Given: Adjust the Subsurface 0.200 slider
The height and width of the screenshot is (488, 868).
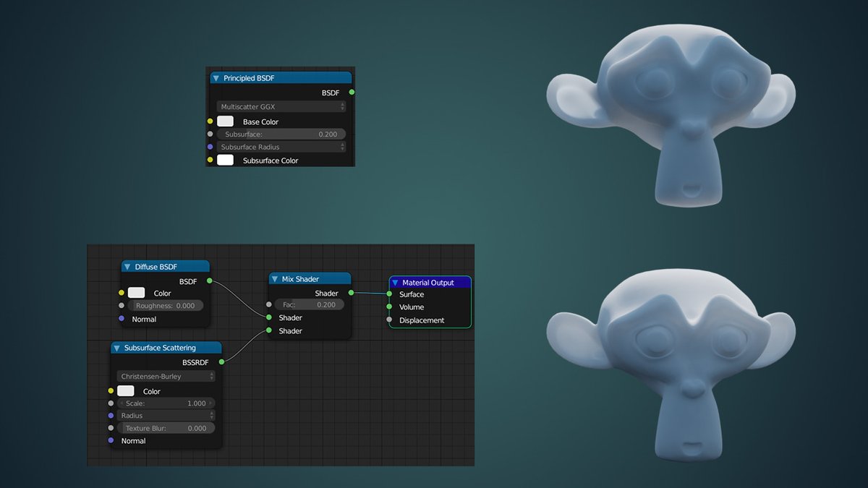Looking at the screenshot, I should tap(281, 134).
